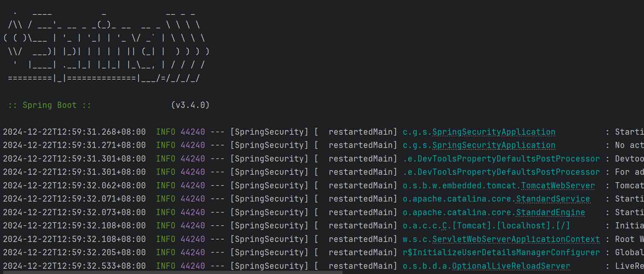This screenshot has width=644, height=274.
Task: Click the log message beginning with 'Root W'
Action: [x=629, y=239]
